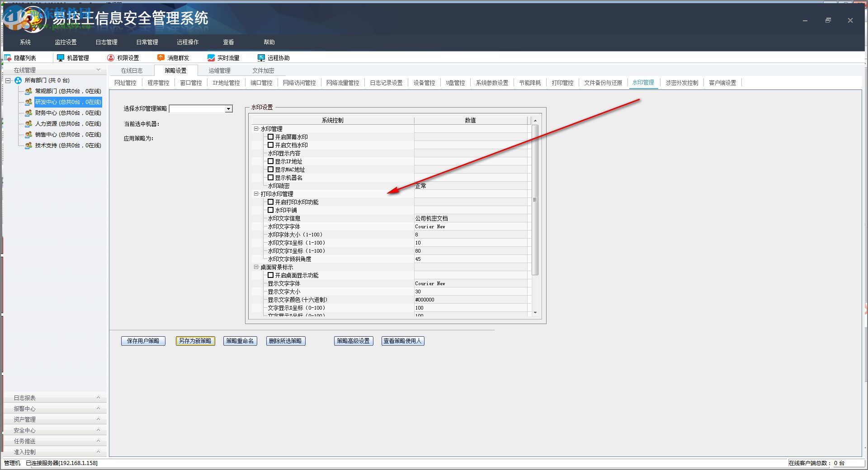Switch to the 文件加密 tab
This screenshot has width=868, height=470.
coord(263,70)
